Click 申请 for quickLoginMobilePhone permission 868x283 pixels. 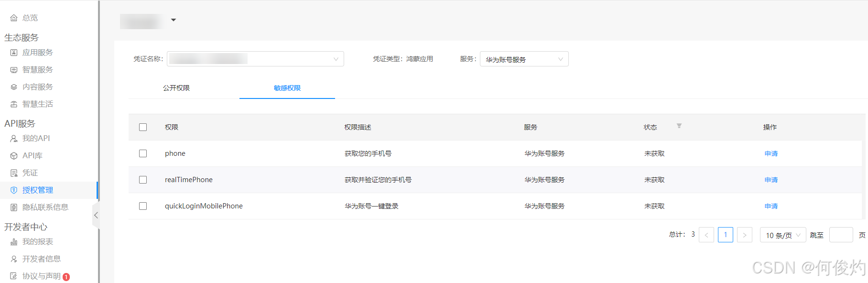(771, 206)
